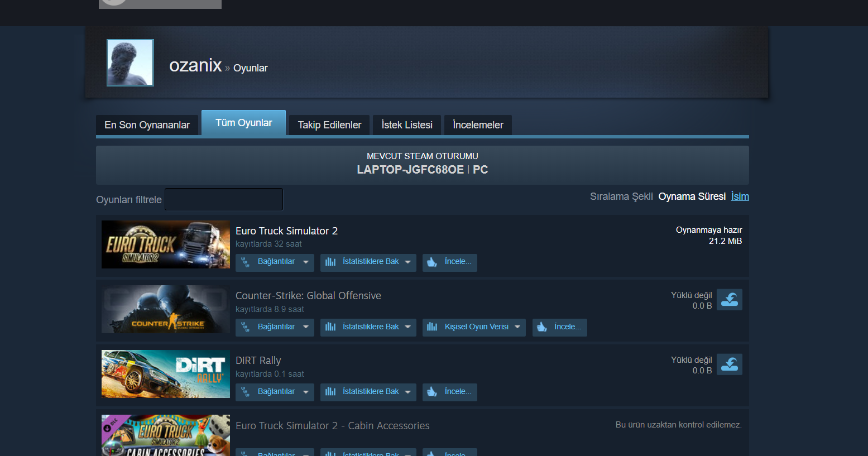
Task: Click stats bar icon in DiRT Rally row
Action: (330, 392)
